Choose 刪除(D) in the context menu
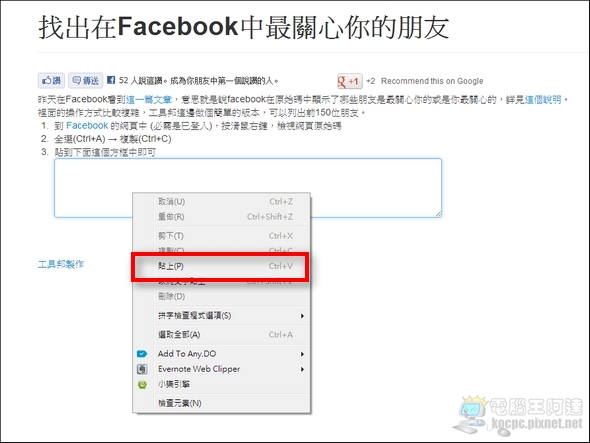Viewport: 590px width, 443px height. click(x=225, y=297)
